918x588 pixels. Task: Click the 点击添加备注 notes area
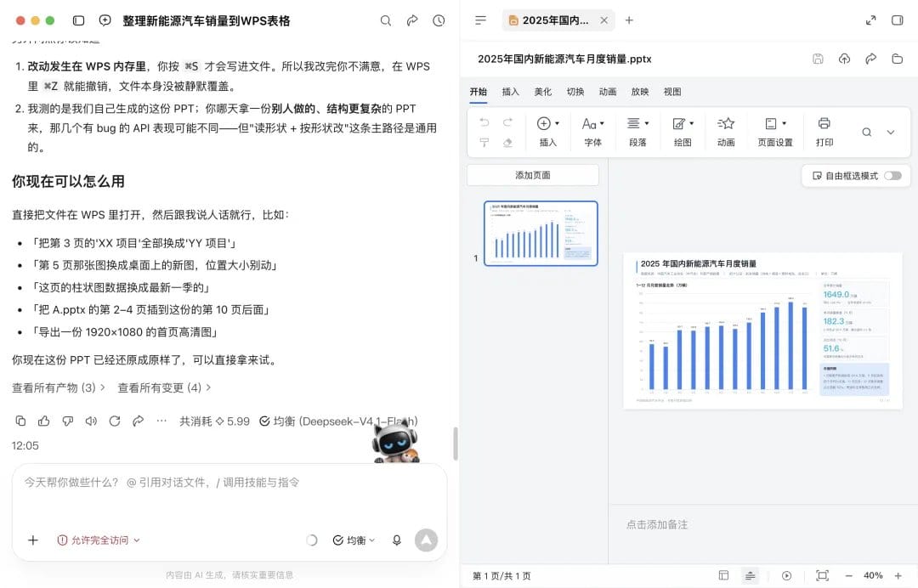click(x=657, y=524)
